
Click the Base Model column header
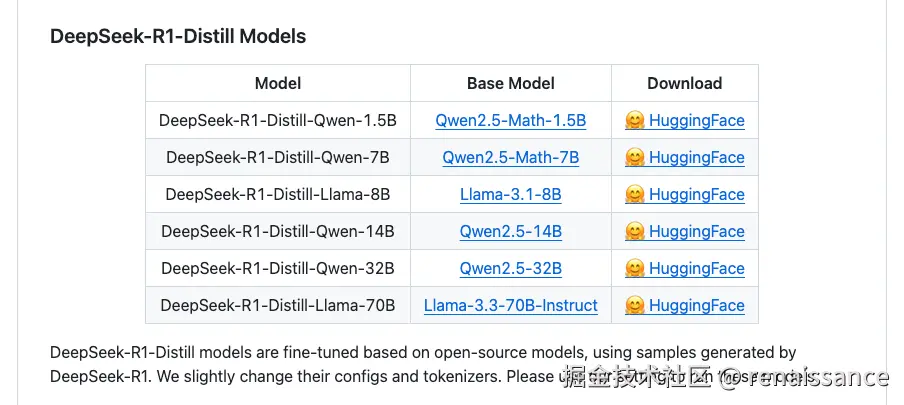point(510,84)
